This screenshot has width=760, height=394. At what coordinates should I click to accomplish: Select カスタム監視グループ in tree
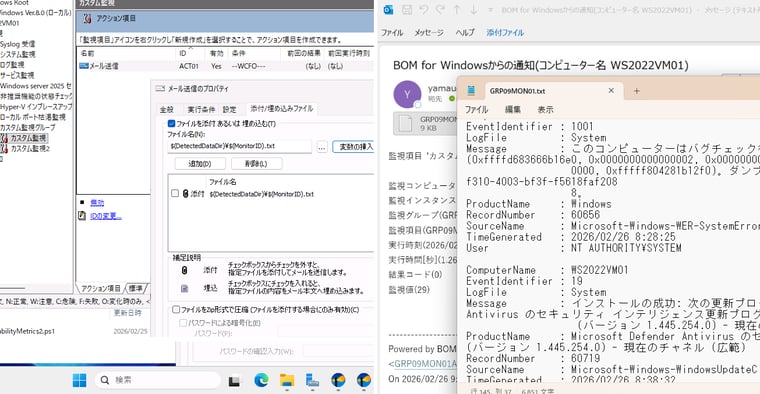[x=28, y=127]
